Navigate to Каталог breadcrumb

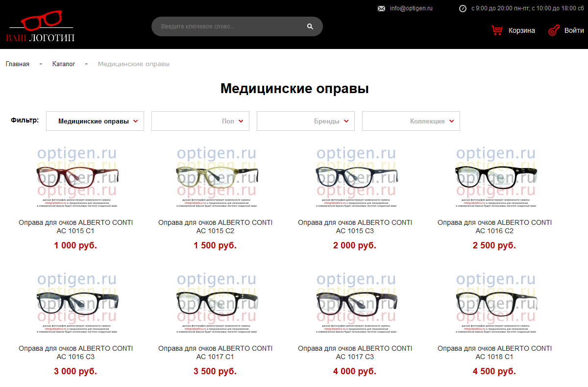pyautogui.click(x=64, y=64)
